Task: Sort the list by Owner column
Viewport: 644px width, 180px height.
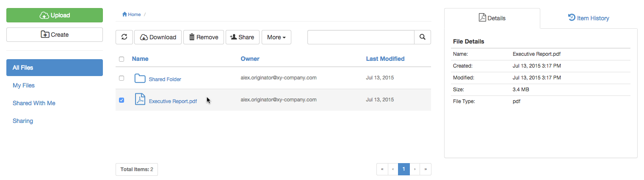Action: (x=250, y=59)
